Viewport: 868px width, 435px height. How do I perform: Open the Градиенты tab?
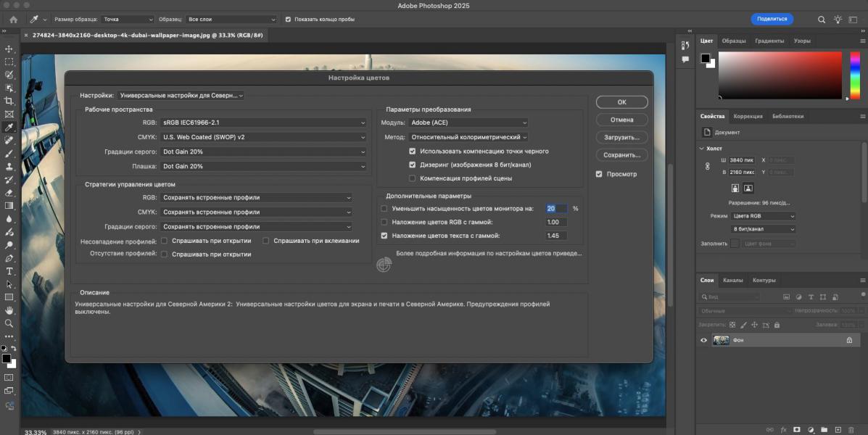coord(769,41)
